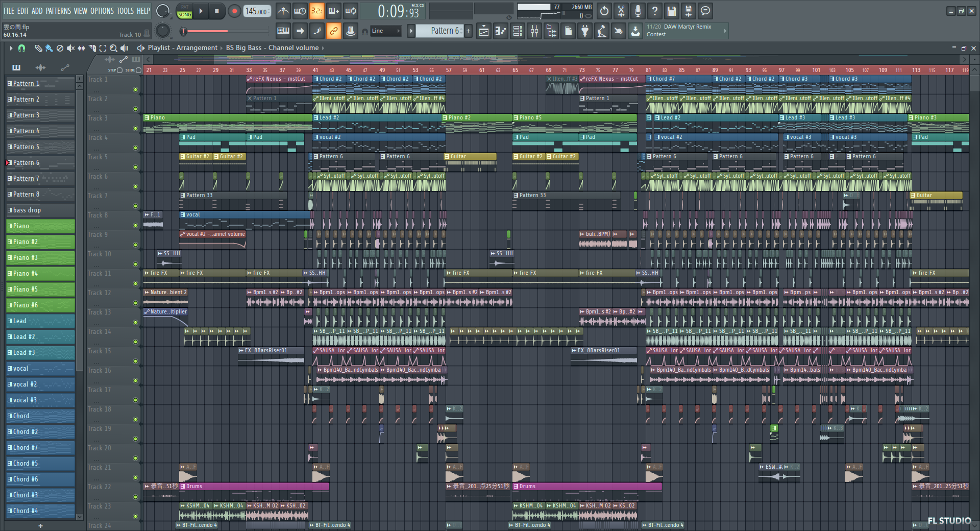The width and height of the screenshot is (980, 531).
Task: Select the Paint brush tool in playlist
Action: (49, 48)
